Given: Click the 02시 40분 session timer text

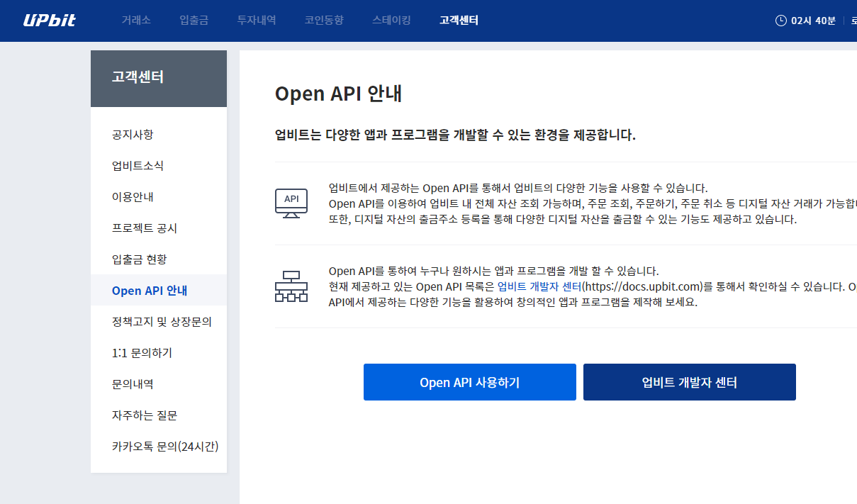Looking at the screenshot, I should coord(813,21).
